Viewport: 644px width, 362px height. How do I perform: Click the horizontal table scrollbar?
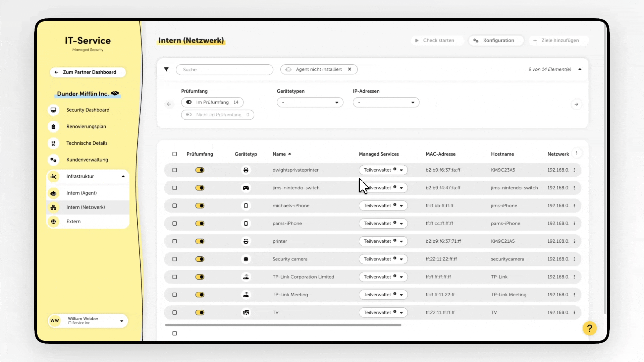[x=283, y=325]
